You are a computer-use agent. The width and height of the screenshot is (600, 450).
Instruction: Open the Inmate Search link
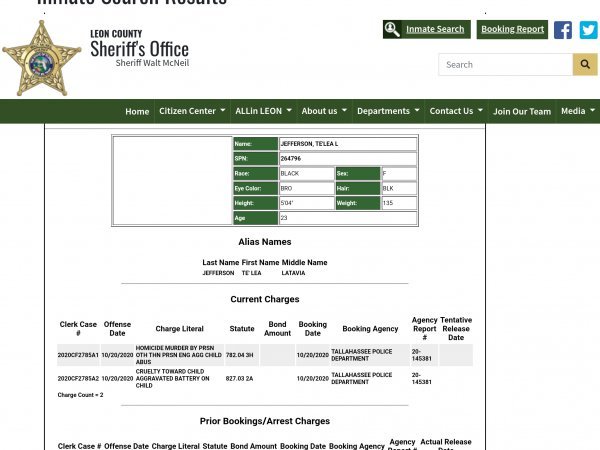pyautogui.click(x=426, y=30)
